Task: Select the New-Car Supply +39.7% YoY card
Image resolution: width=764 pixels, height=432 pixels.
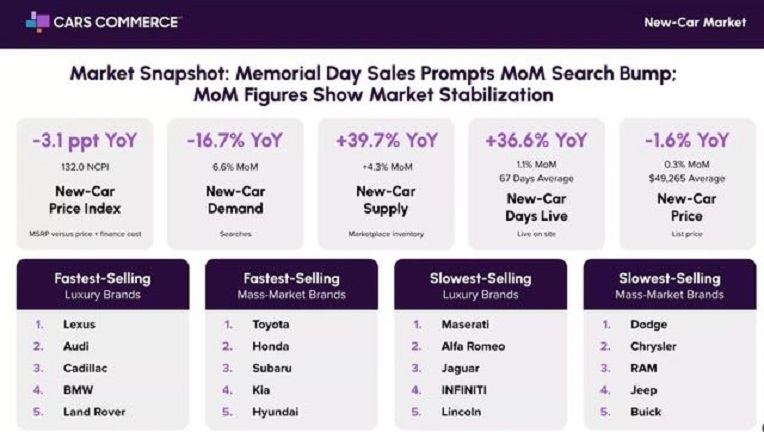Action: [x=386, y=184]
